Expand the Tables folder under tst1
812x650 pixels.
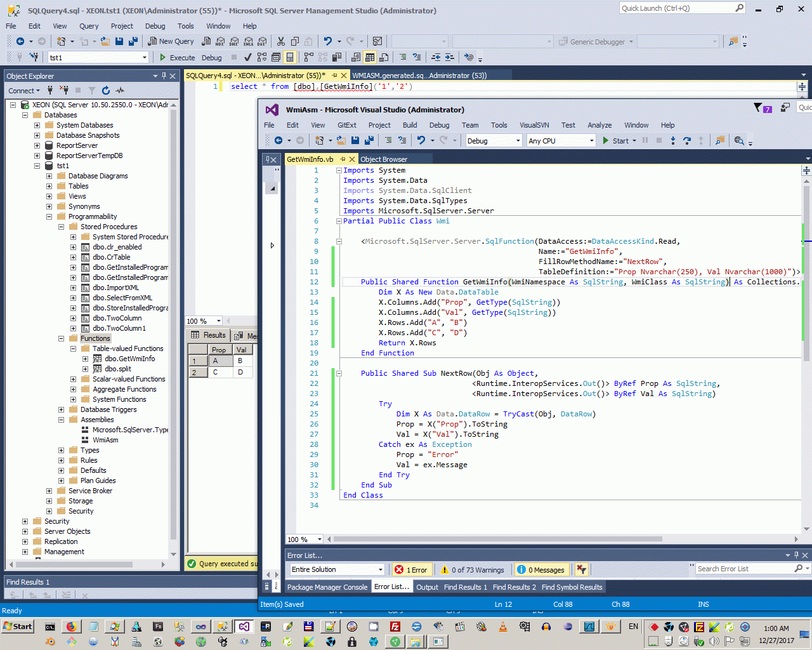pos(49,186)
